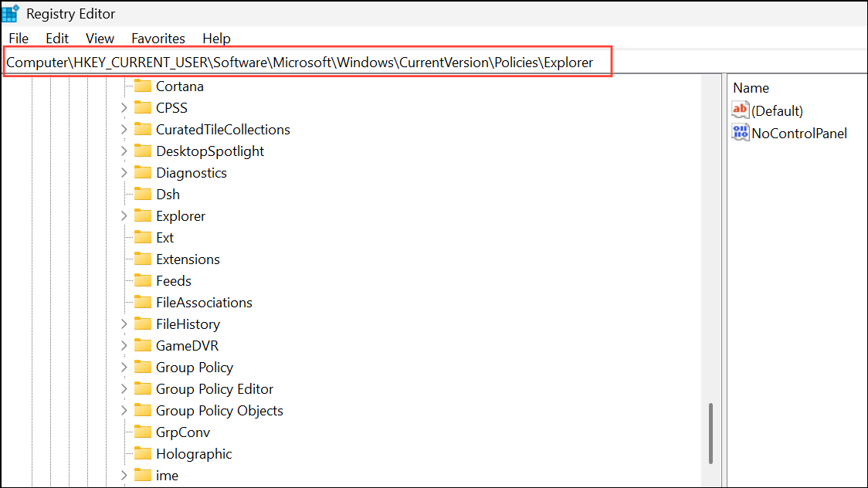868x488 pixels.
Task: Click the Explorer folder icon
Action: click(x=143, y=215)
